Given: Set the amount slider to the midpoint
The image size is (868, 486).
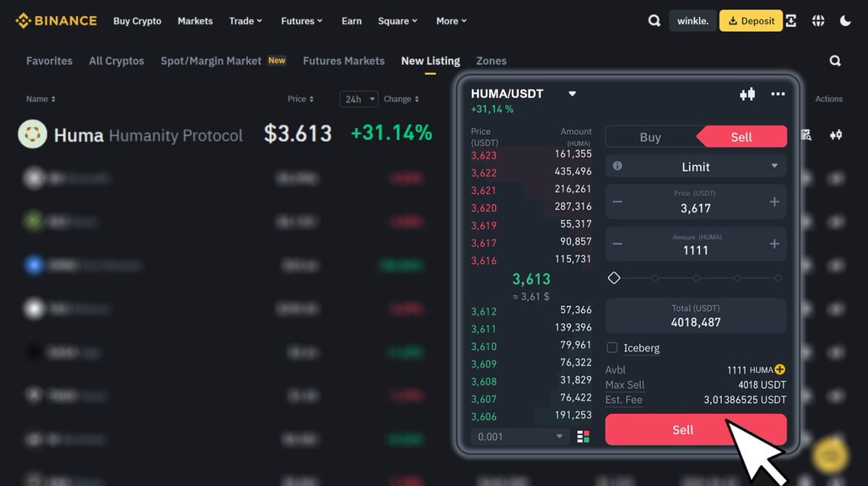Looking at the screenshot, I should [x=696, y=278].
